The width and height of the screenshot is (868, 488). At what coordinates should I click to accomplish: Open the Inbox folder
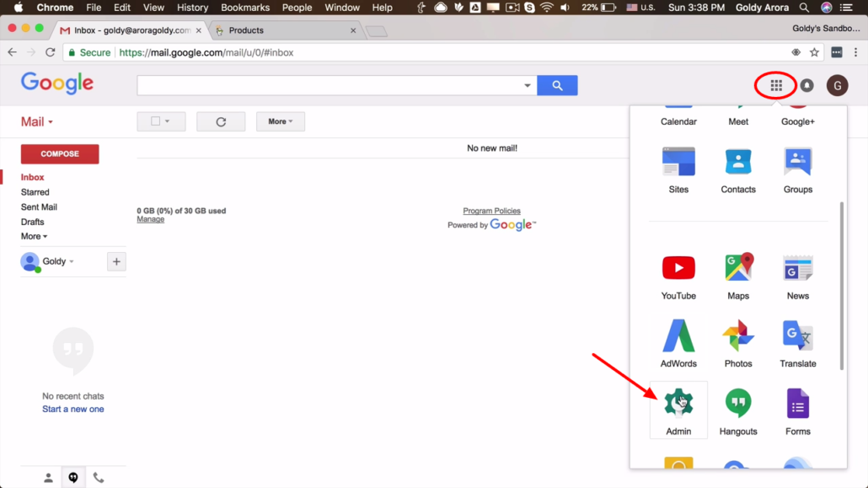[x=32, y=177]
